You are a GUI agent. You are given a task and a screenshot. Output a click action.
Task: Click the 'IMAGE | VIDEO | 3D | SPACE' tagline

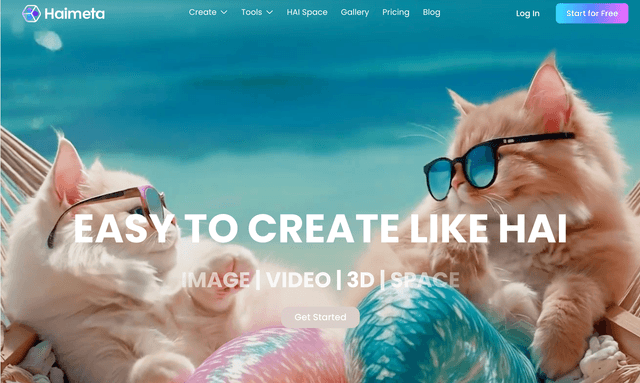[320, 280]
